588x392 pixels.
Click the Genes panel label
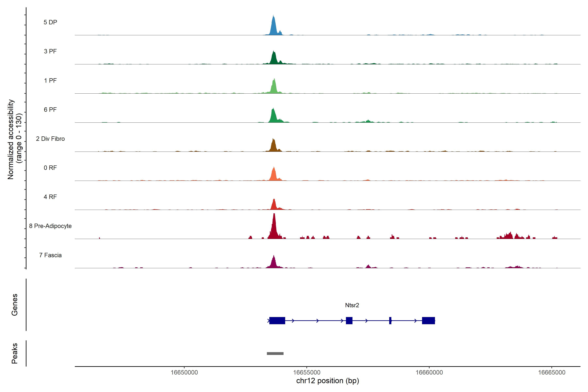coord(15,305)
